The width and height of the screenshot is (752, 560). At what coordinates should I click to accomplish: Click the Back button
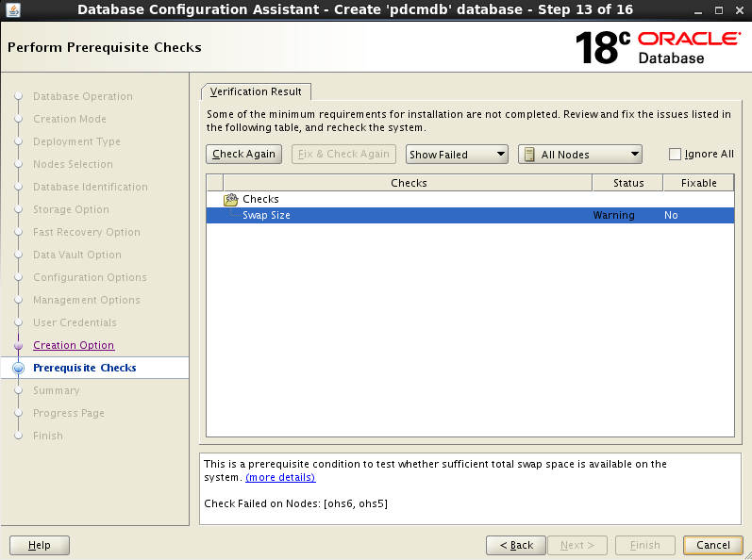[515, 545]
